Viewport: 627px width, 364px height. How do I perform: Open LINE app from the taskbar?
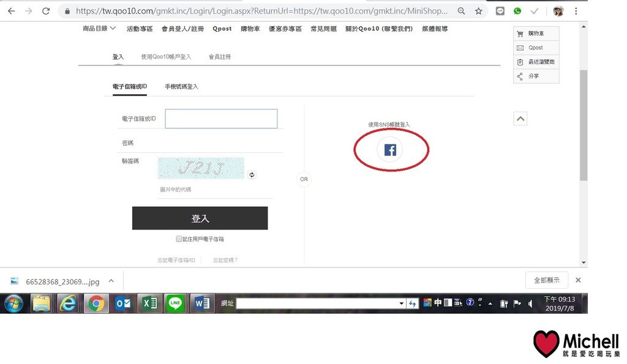(x=176, y=303)
